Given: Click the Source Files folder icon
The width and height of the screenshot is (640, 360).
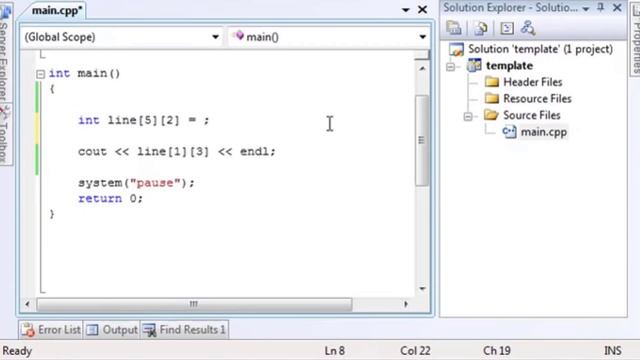Looking at the screenshot, I should tap(491, 115).
